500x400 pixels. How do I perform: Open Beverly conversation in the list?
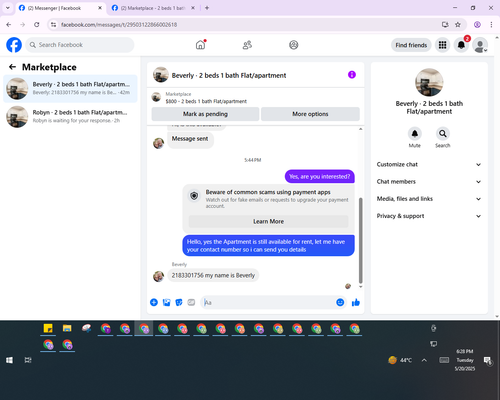point(70,89)
